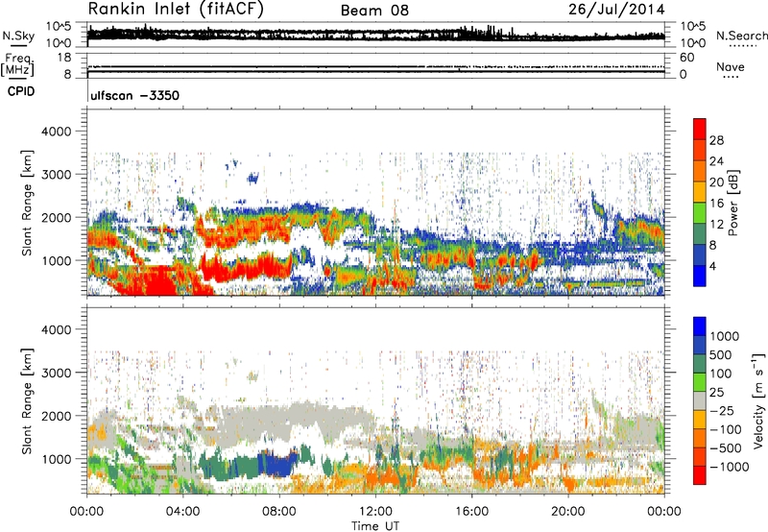Click the "3000" tick on the power panel
The image size is (768, 532).
click(56, 175)
